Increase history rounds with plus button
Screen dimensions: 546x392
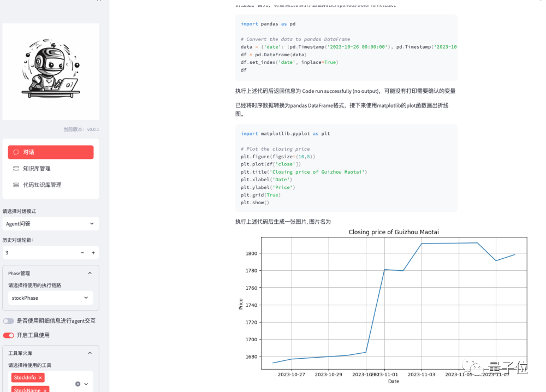93,253
